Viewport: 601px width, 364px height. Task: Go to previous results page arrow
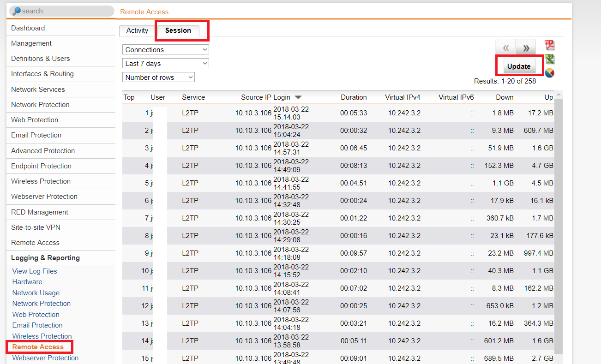[506, 48]
